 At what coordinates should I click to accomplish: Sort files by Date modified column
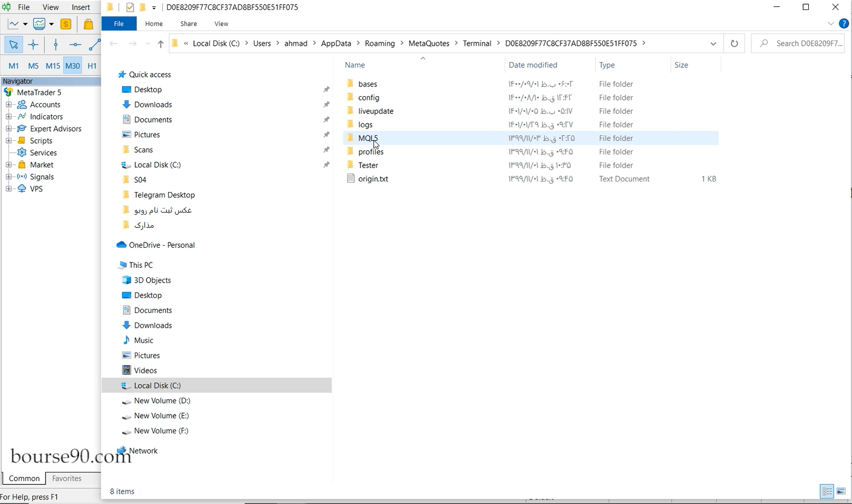533,65
